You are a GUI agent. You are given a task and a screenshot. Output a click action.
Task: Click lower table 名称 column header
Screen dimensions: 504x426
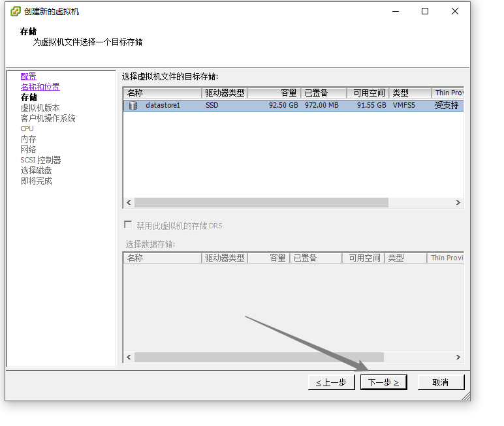pos(163,258)
